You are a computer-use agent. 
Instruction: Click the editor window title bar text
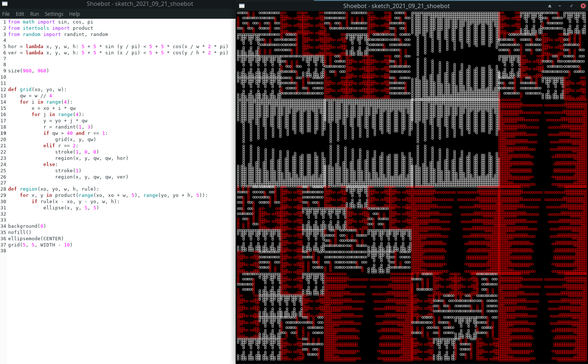point(140,4)
